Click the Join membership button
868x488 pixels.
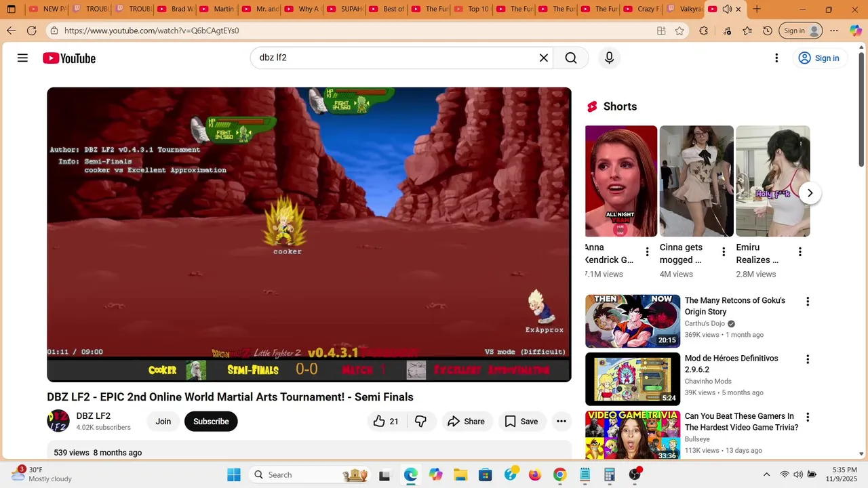(163, 422)
